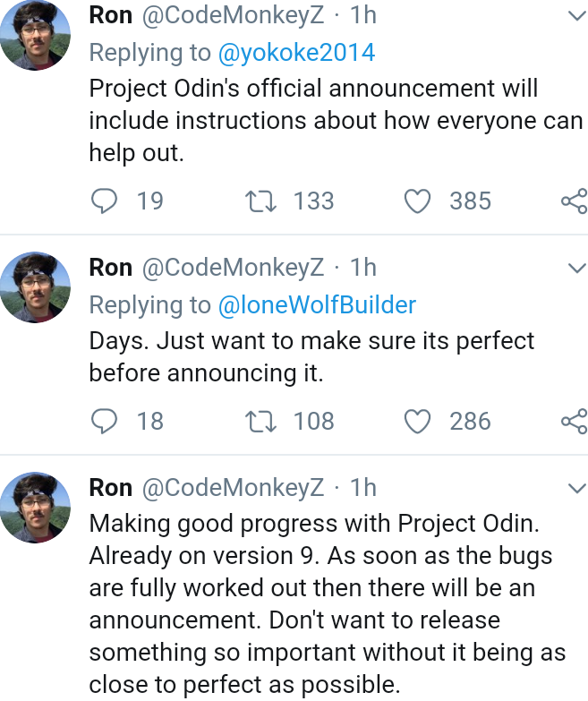Share the 'Days. Just want' tweet
This screenshot has height=701, width=588.
[575, 421]
